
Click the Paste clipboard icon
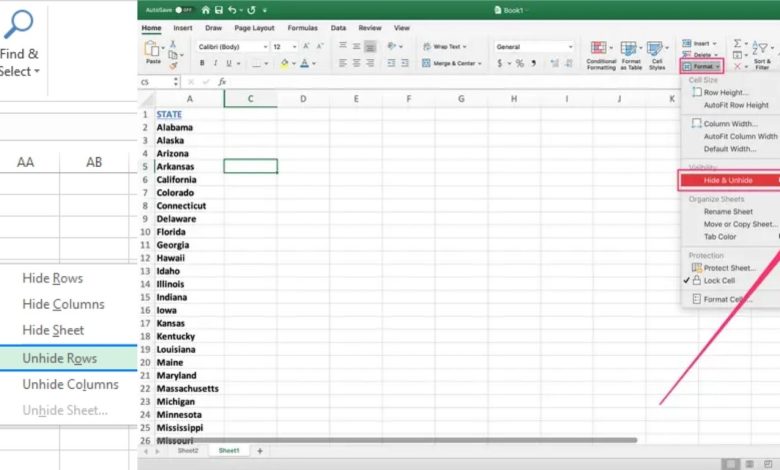(x=151, y=49)
